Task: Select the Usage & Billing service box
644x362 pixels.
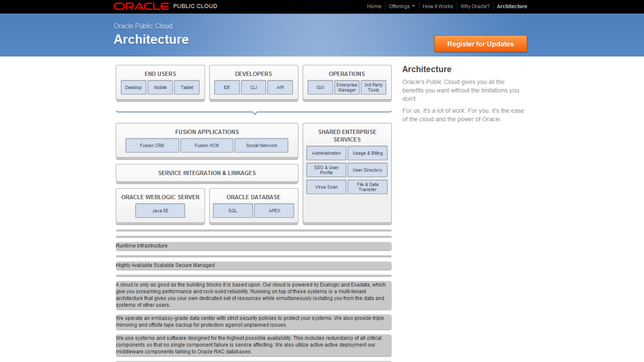Action: pos(367,153)
